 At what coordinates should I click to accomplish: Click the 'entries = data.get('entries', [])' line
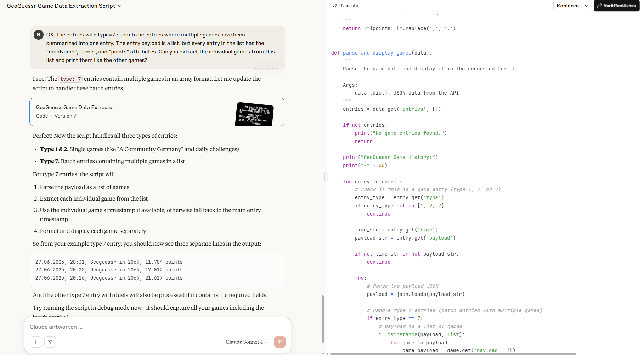(x=392, y=109)
